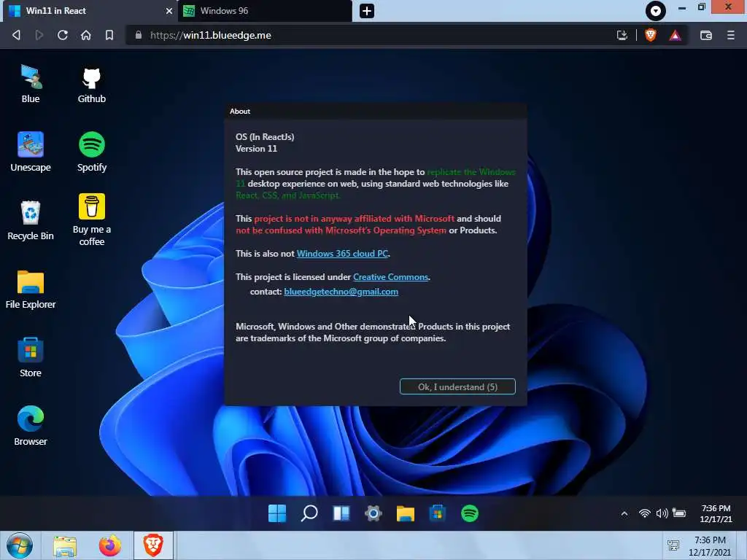Open the Brave hamburger main menu
This screenshot has height=560, width=747.
730,35
